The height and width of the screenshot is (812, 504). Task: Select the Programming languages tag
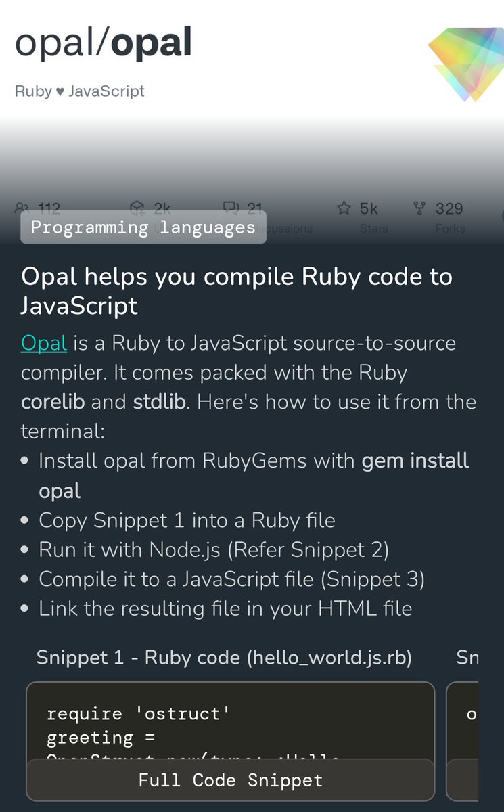tap(143, 227)
